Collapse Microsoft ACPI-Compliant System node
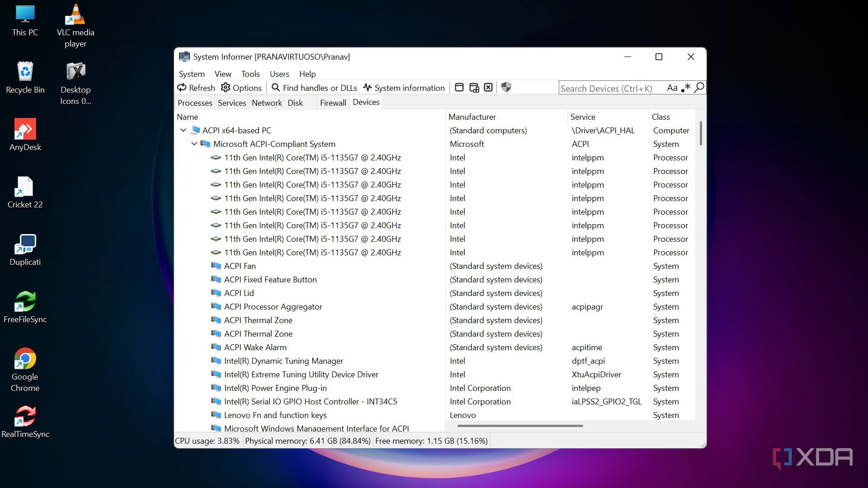The image size is (868, 488). [x=194, y=144]
